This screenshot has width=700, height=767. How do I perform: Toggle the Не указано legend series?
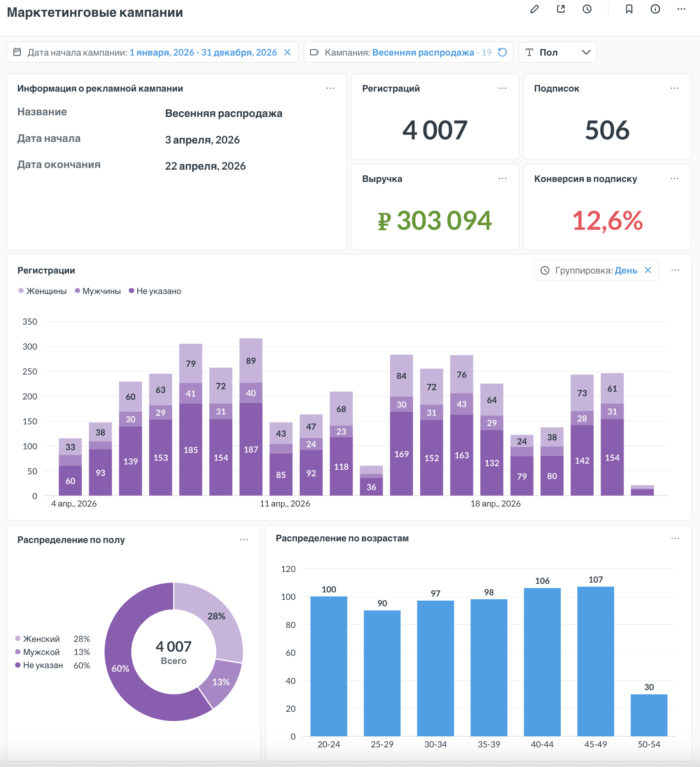(x=155, y=291)
